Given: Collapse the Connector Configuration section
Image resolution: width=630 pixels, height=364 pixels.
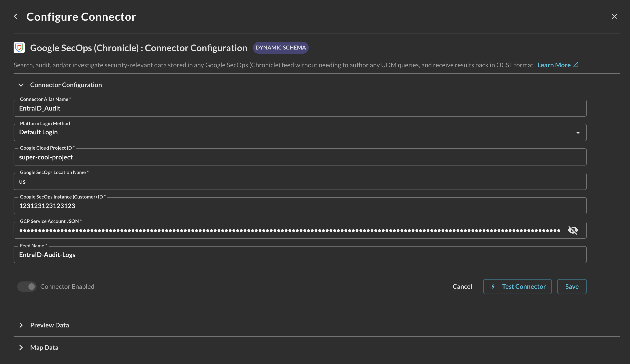Looking at the screenshot, I should 21,85.
